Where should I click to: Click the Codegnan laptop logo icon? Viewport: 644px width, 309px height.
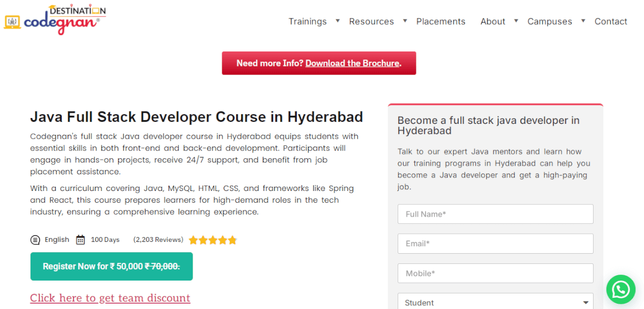[12, 21]
